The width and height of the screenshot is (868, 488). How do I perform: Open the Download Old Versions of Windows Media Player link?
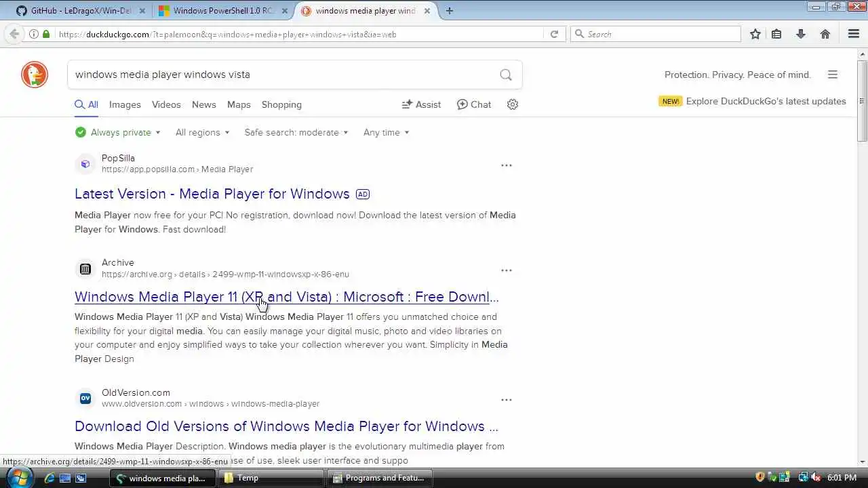[286, 426]
